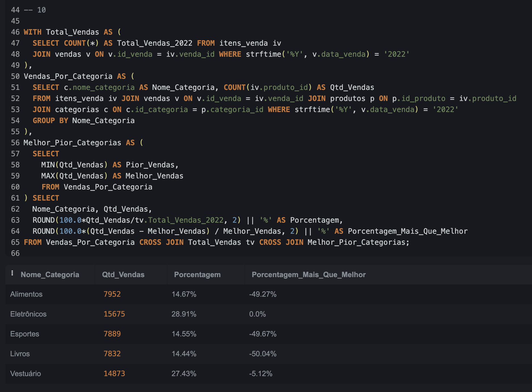Click the -49.67% cell

pyautogui.click(x=263, y=334)
